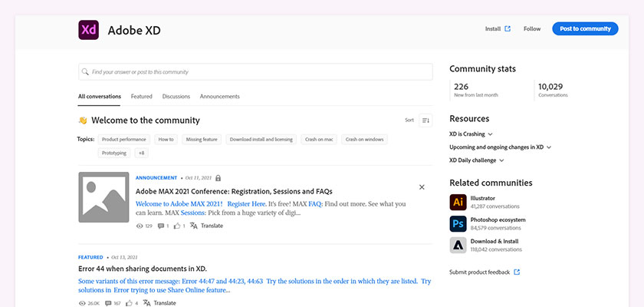
Task: Filter by Prototyping topic
Action: [114, 153]
